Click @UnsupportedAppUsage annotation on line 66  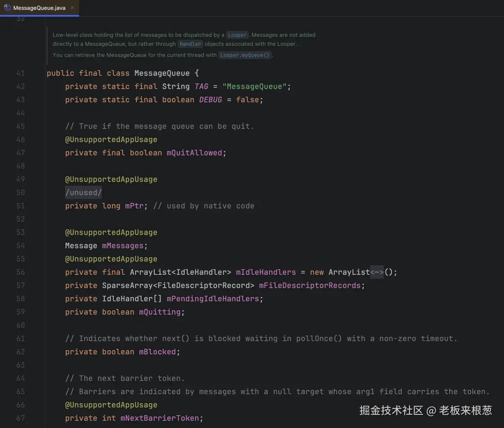point(111,404)
